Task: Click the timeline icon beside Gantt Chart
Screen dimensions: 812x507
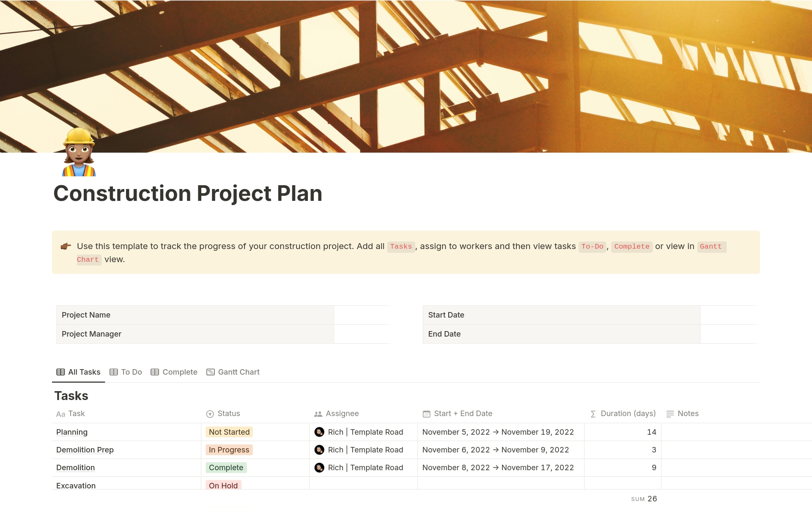Action: click(x=211, y=372)
